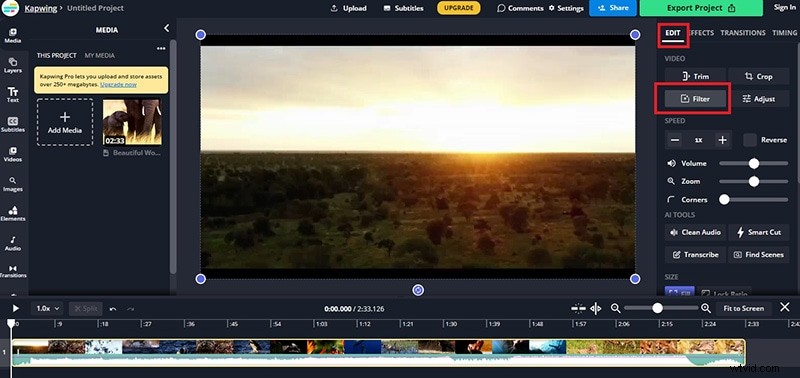Open the Adjust options
This screenshot has height=378, width=800.
coord(759,99)
